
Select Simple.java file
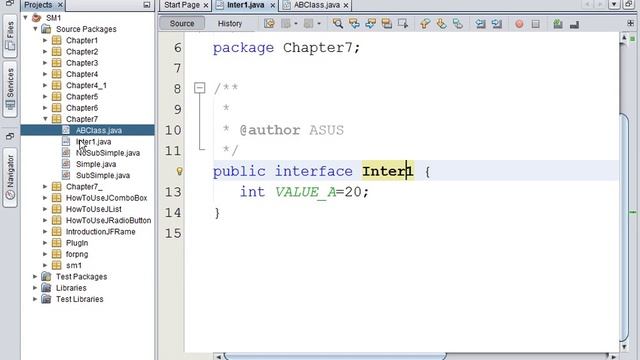pos(96,164)
